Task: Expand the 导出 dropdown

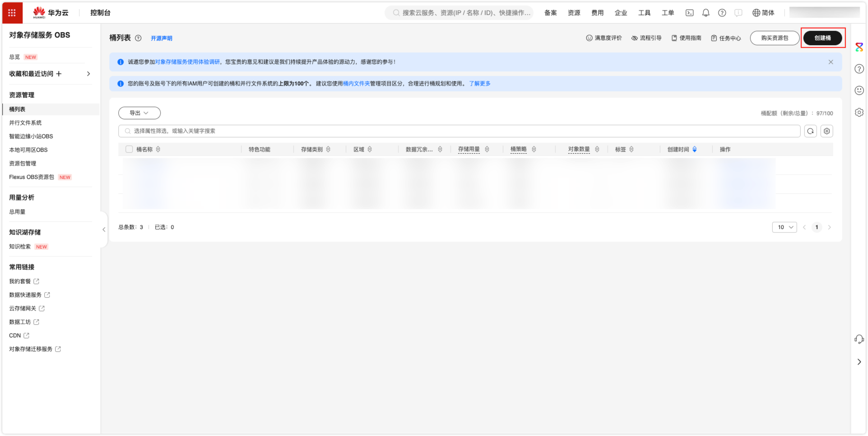Action: click(x=139, y=113)
